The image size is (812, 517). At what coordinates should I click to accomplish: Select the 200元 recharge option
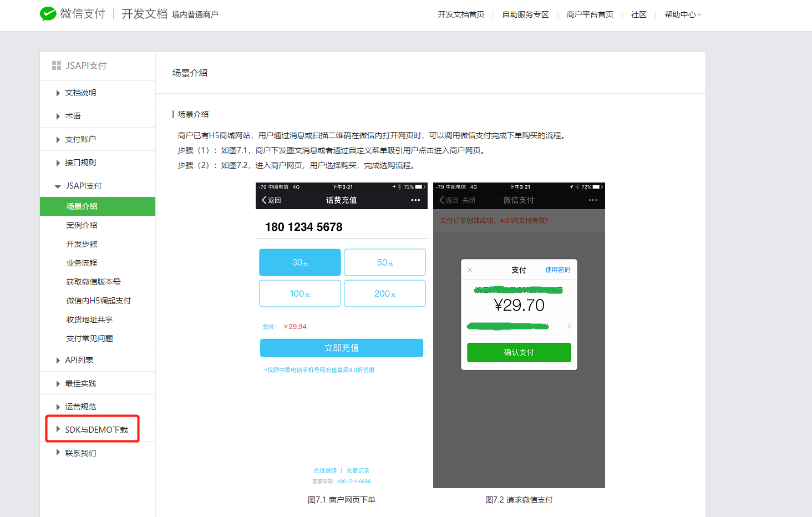[385, 293]
